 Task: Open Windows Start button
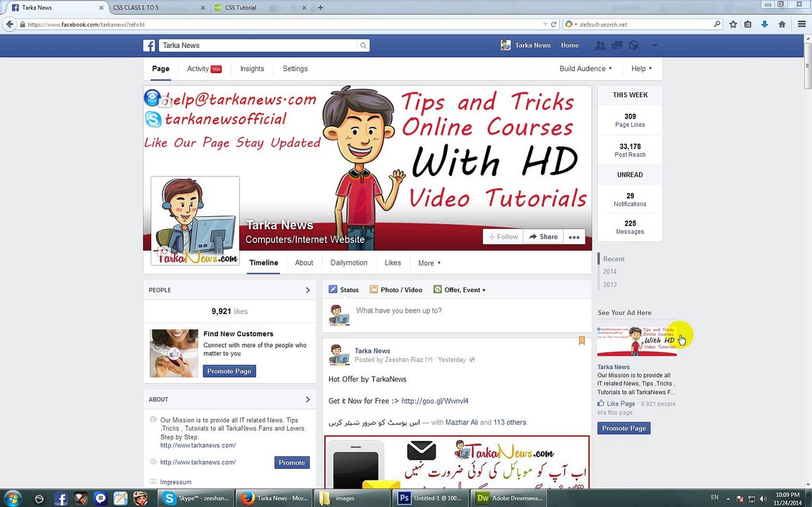click(13, 498)
